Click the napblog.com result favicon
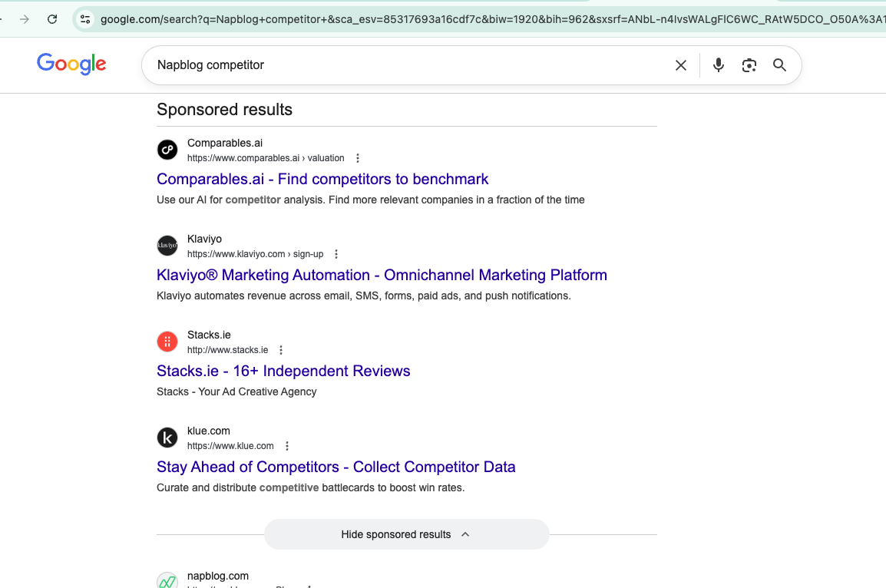 [167, 580]
